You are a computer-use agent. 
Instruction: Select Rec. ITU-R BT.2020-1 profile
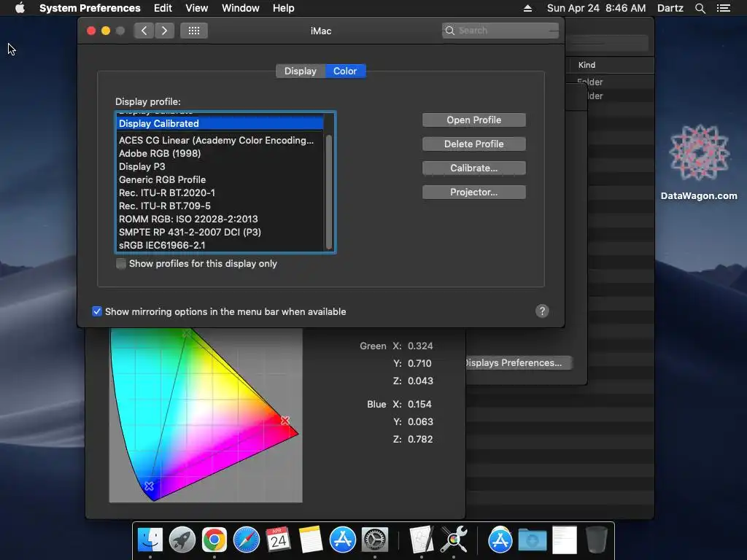coord(220,192)
